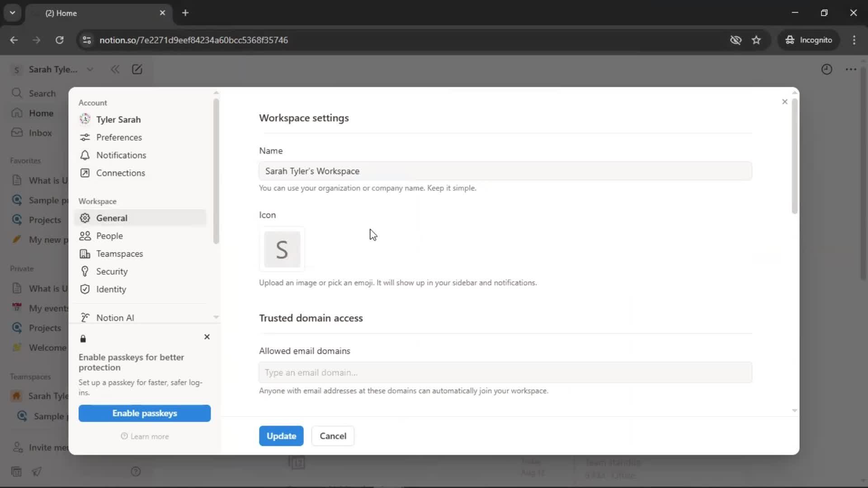Open the Sarah Tyler teamspace
The height and width of the screenshot is (488, 868).
point(40,396)
